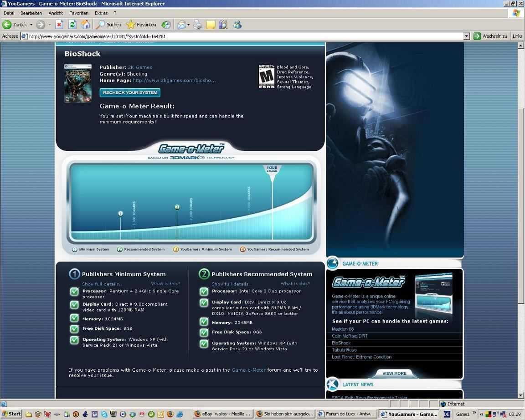
Task: Switch to 'Sie haben sich ausgelo...' taskbar window
Action: pyautogui.click(x=284, y=414)
